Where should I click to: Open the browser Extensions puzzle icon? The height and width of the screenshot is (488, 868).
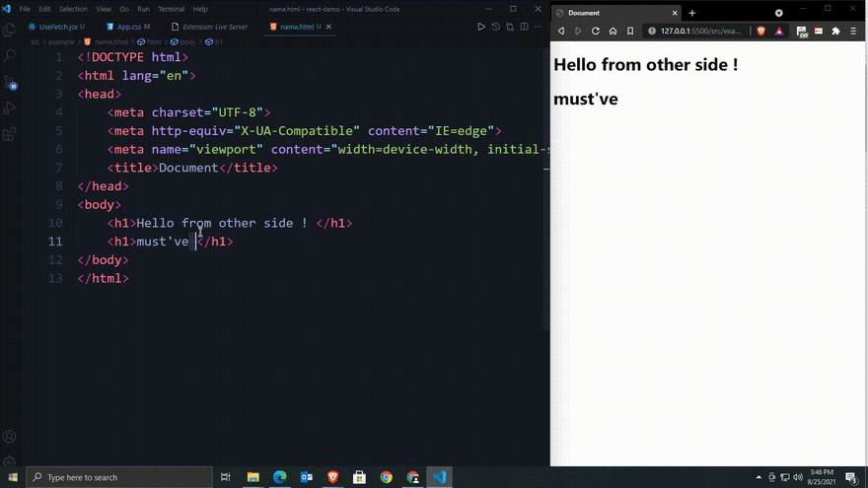[x=835, y=31]
